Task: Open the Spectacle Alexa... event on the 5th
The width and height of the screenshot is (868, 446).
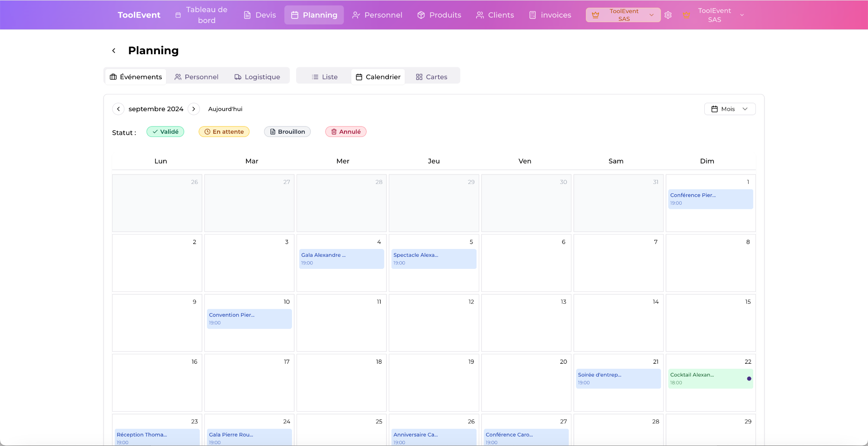Action: [x=434, y=259]
